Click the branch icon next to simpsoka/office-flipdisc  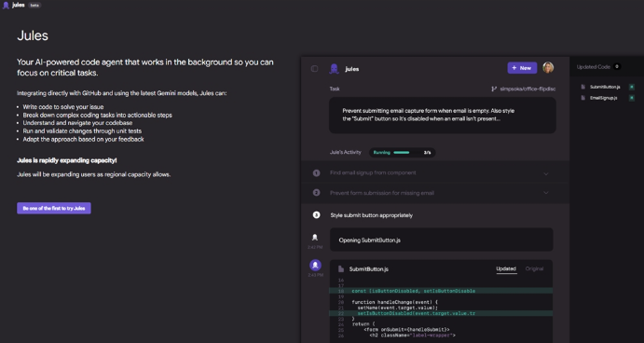[494, 89]
